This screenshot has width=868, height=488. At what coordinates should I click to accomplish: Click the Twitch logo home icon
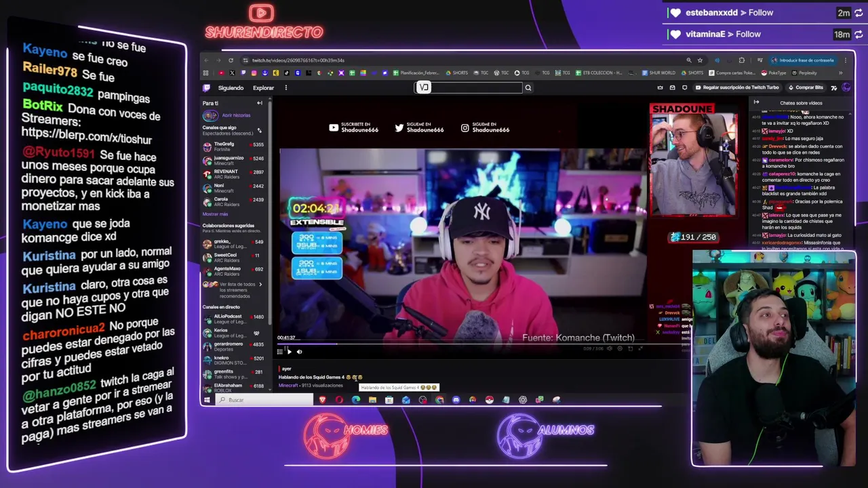point(206,87)
